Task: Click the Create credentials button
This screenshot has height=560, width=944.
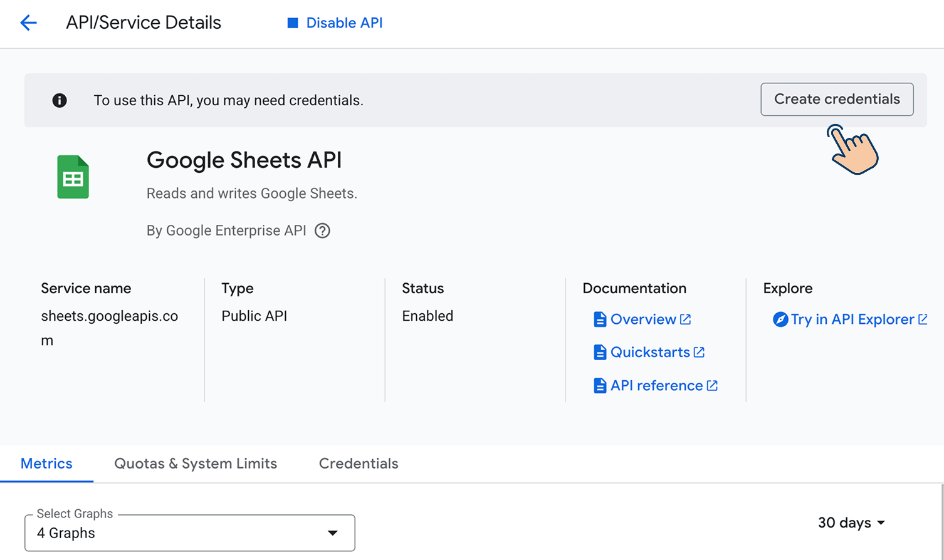Action: click(x=837, y=99)
